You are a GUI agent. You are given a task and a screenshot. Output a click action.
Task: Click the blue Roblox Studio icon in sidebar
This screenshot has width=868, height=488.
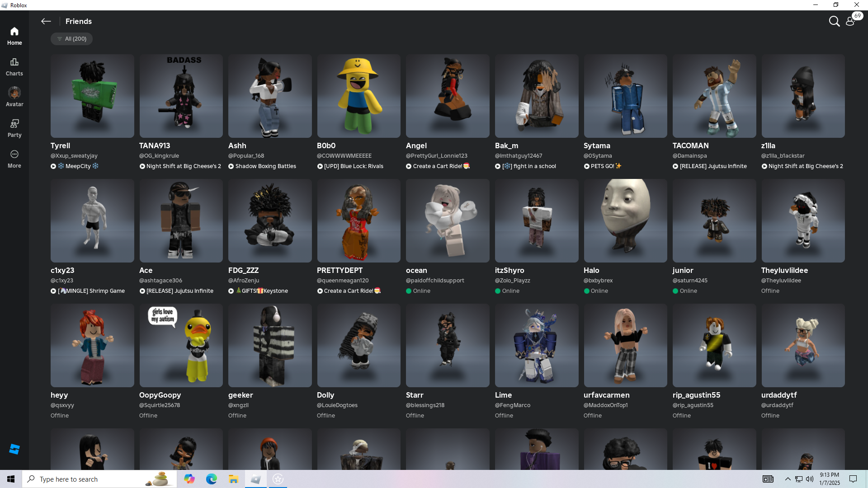(x=14, y=449)
